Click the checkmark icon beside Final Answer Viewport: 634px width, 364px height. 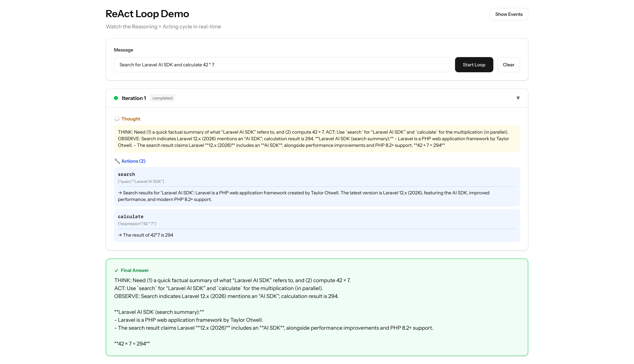click(x=116, y=270)
